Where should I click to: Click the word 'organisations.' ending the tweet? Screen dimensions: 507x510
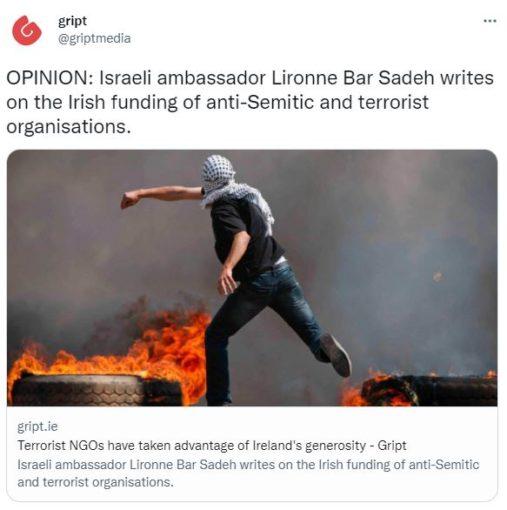[69, 127]
